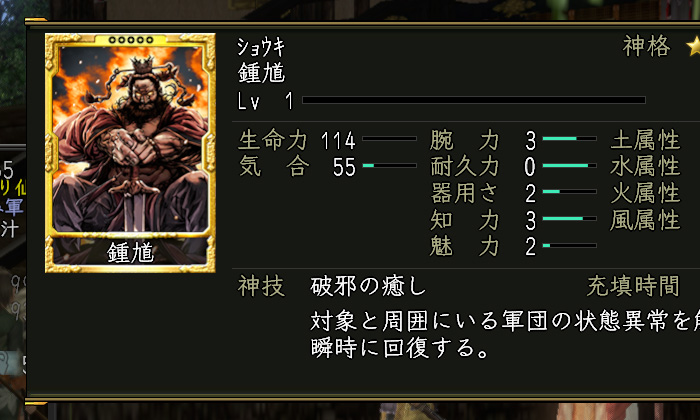The height and width of the screenshot is (420, 700).
Task: Click the Lv 1 experience bar
Action: [474, 100]
